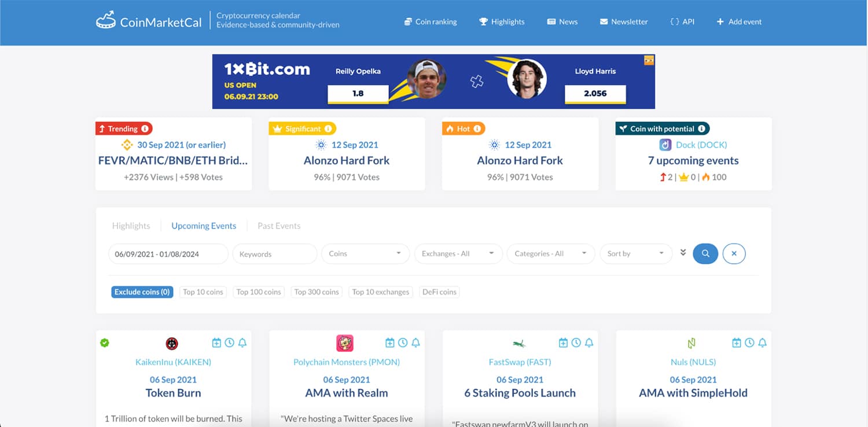
Task: Click Cardano icon in Significant card
Action: pos(321,145)
